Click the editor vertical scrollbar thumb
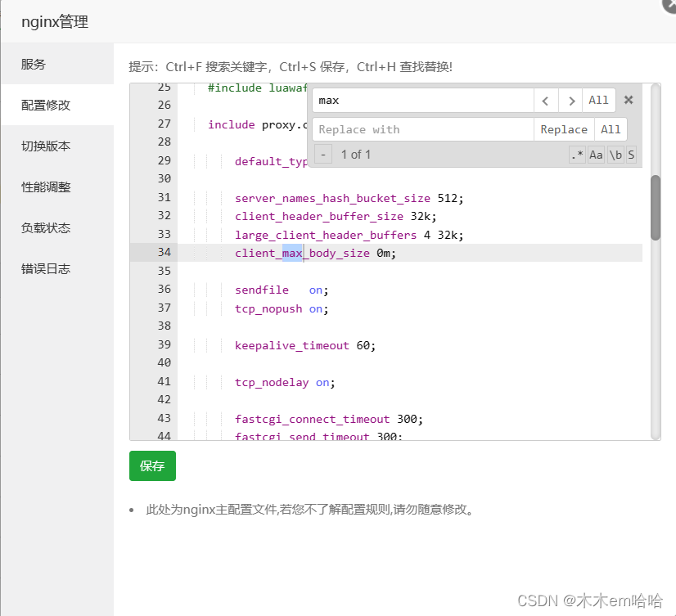This screenshot has height=616, width=676. click(655, 208)
